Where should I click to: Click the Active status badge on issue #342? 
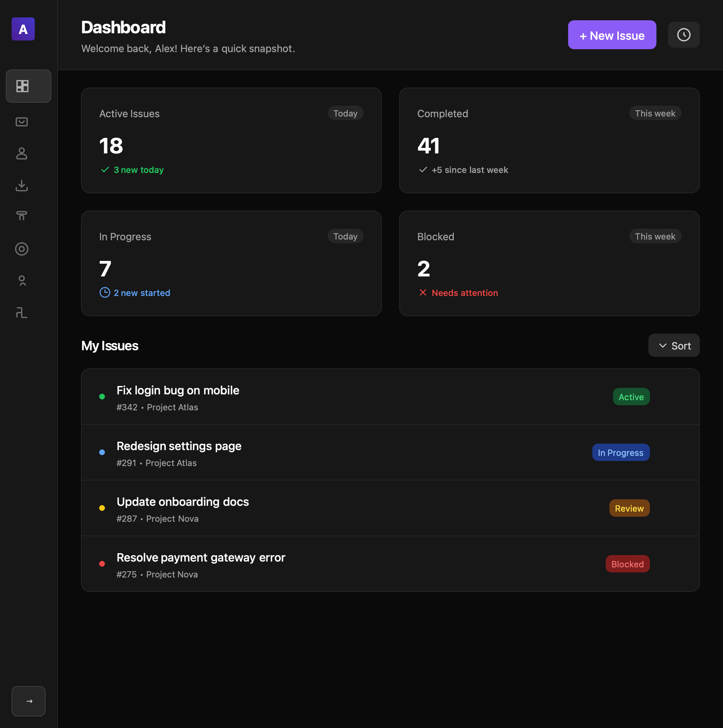(x=631, y=397)
